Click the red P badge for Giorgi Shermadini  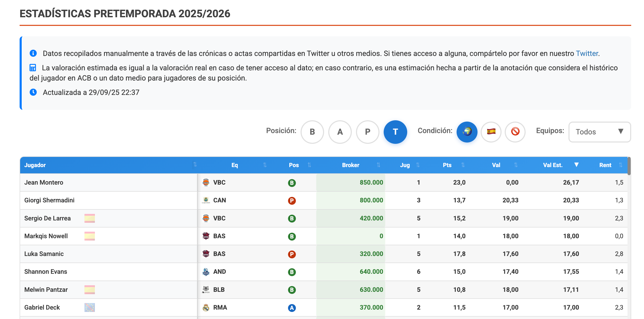(292, 201)
